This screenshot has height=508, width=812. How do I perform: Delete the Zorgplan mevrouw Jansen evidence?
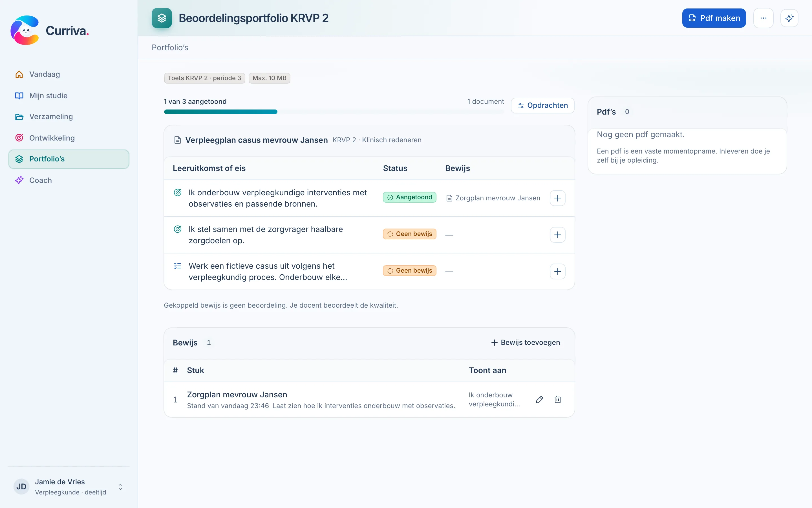[x=557, y=399]
